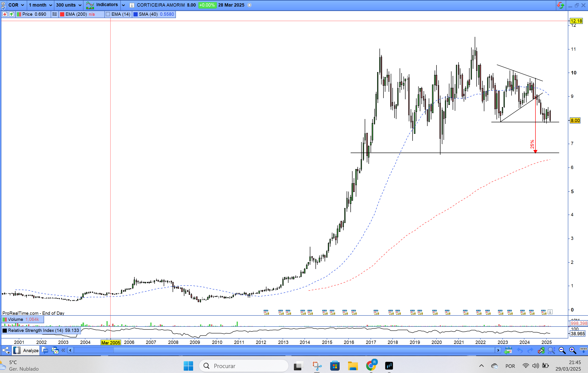Toggle the SMA (40) blue indicator box
Viewport: 588px width, 373px height.
pos(136,14)
